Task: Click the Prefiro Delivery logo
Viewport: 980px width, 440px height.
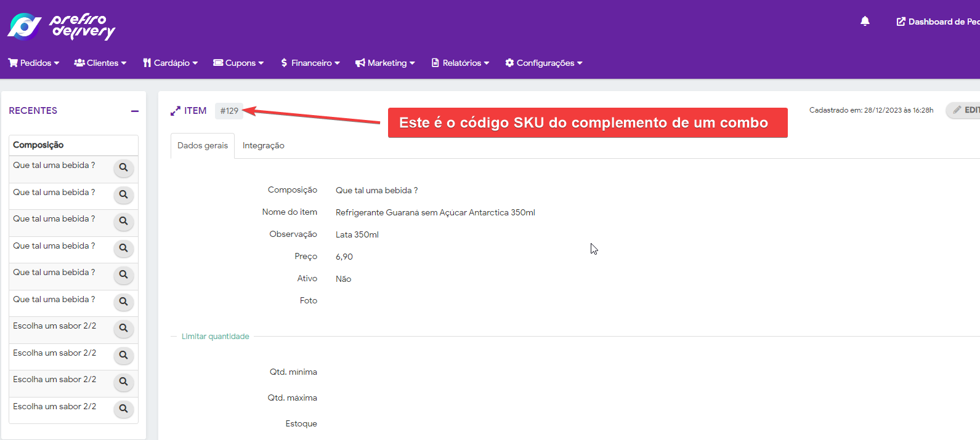Action: click(x=62, y=26)
